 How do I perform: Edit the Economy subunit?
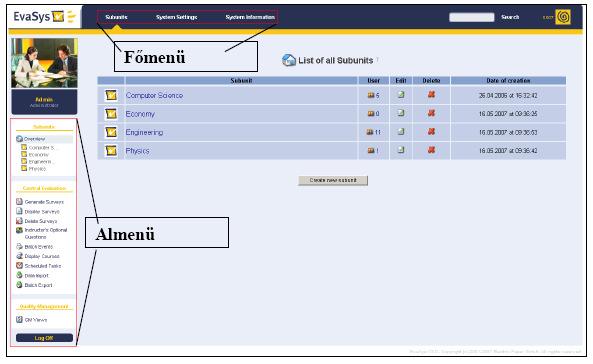[401, 113]
